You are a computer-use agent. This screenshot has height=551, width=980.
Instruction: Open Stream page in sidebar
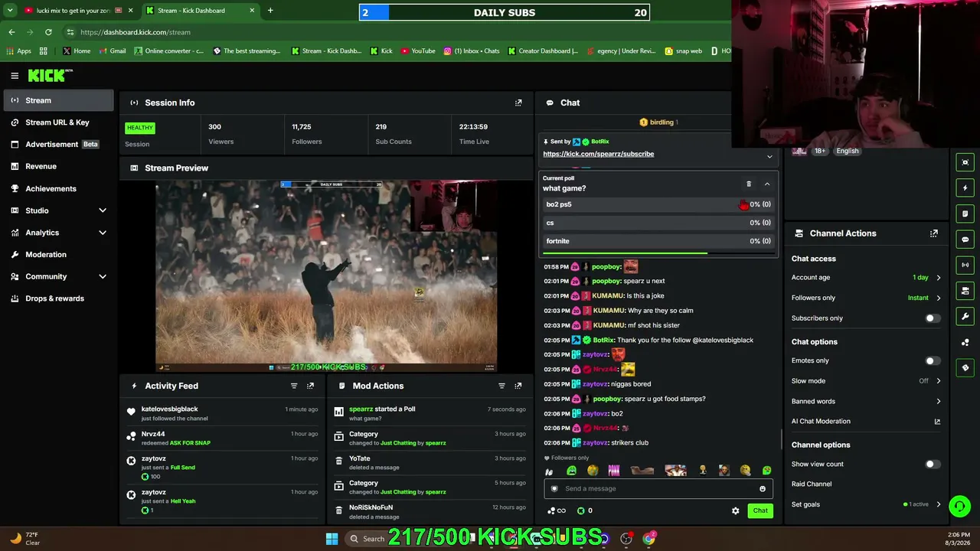pyautogui.click(x=57, y=100)
